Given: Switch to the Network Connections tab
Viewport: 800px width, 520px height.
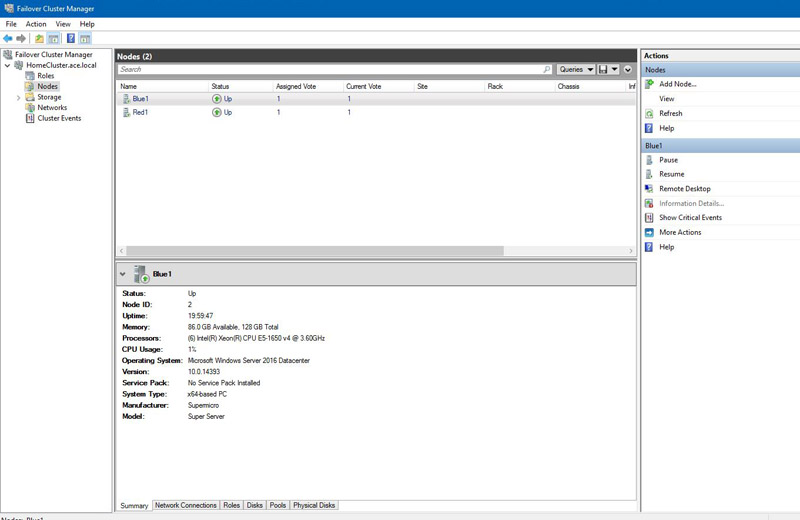Looking at the screenshot, I should pos(186,505).
